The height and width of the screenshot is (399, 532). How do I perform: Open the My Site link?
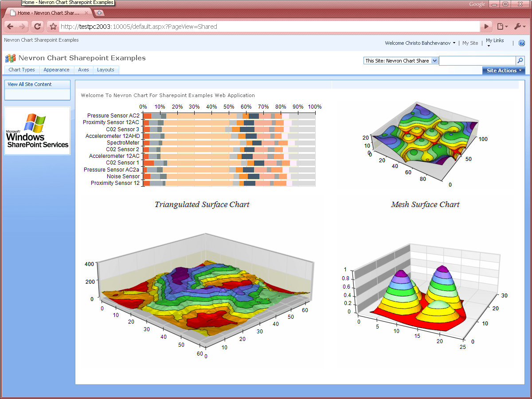pyautogui.click(x=470, y=43)
